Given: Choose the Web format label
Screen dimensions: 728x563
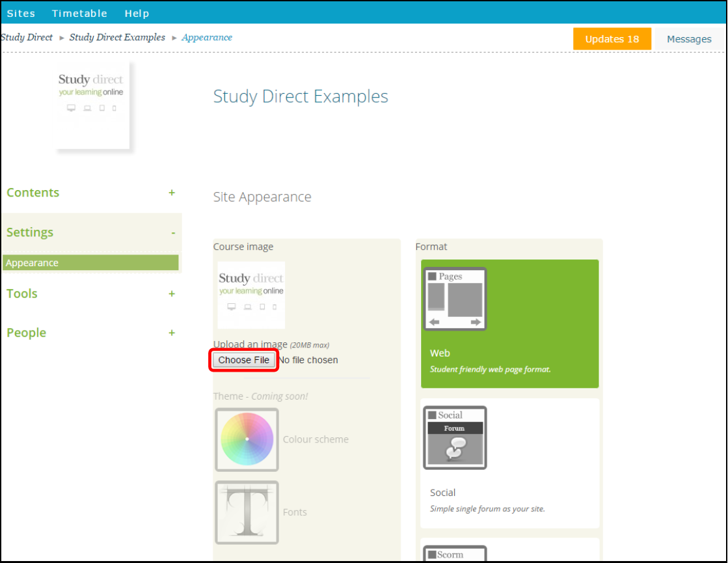Looking at the screenshot, I should (x=440, y=353).
